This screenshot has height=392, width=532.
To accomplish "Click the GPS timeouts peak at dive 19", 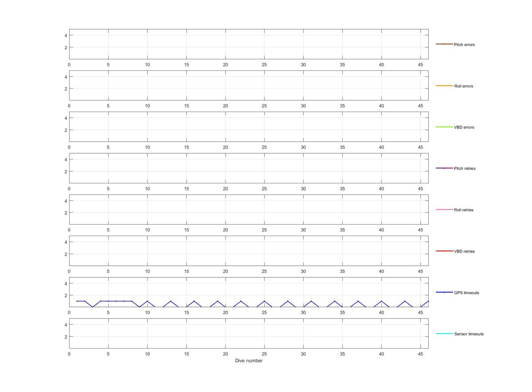I will point(218,301).
